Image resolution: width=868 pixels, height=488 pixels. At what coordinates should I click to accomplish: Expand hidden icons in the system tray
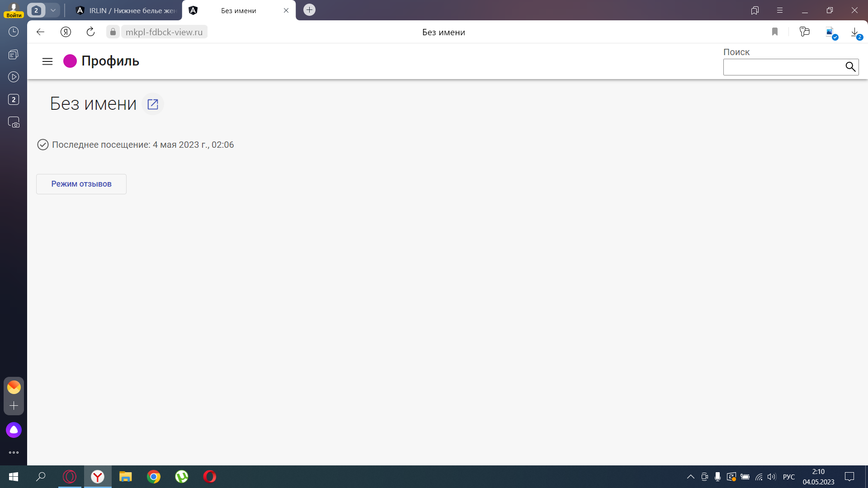click(x=690, y=477)
